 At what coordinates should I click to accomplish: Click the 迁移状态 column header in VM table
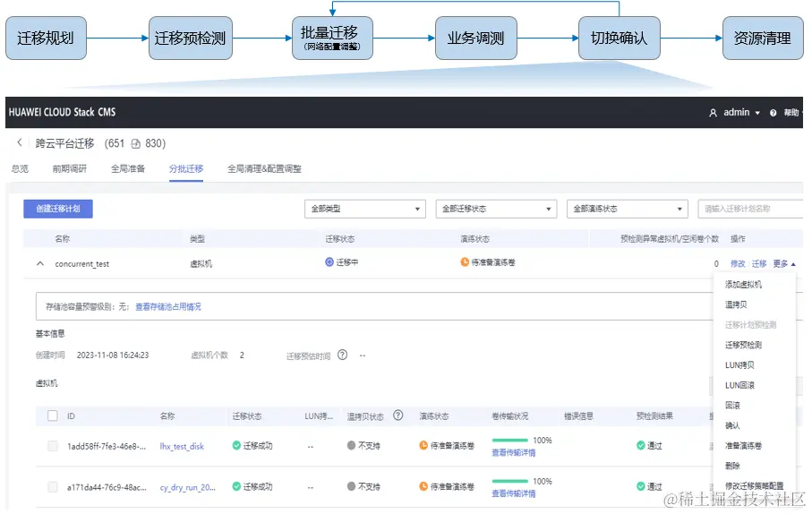click(246, 416)
